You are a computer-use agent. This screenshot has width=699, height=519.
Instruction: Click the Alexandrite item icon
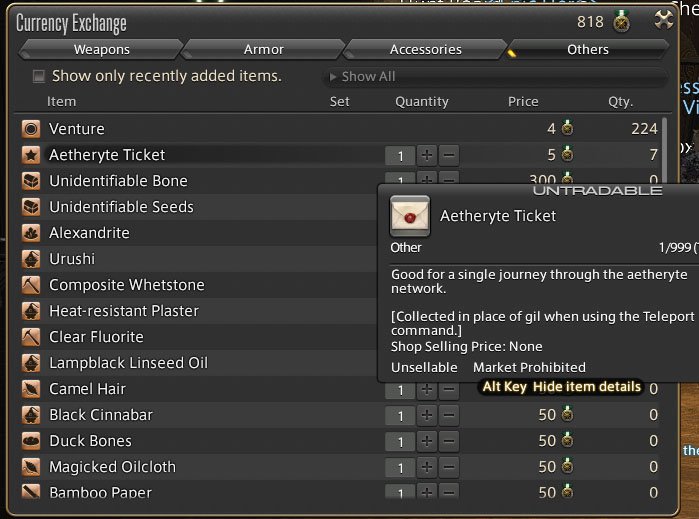pyautogui.click(x=31, y=233)
